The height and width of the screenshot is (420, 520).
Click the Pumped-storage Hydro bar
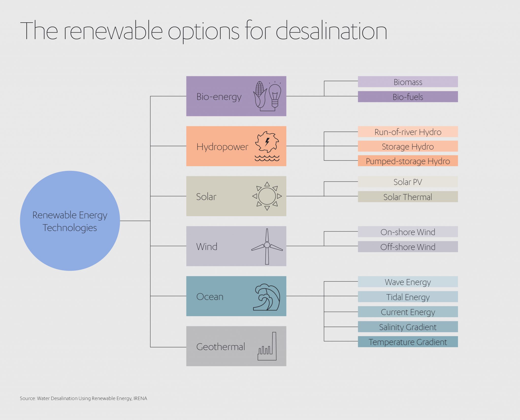[x=408, y=161]
